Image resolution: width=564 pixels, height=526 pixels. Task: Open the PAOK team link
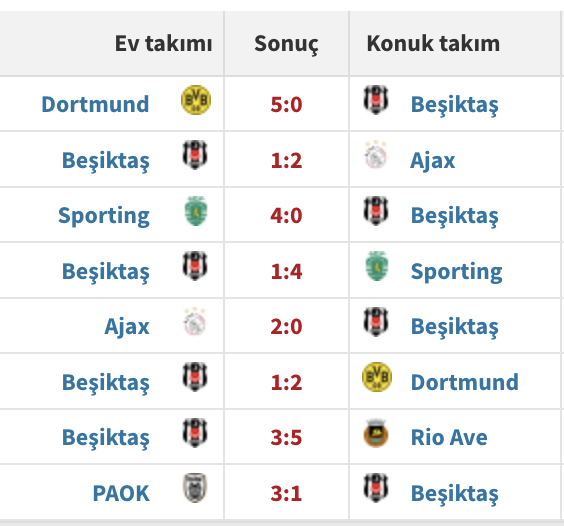[121, 493]
